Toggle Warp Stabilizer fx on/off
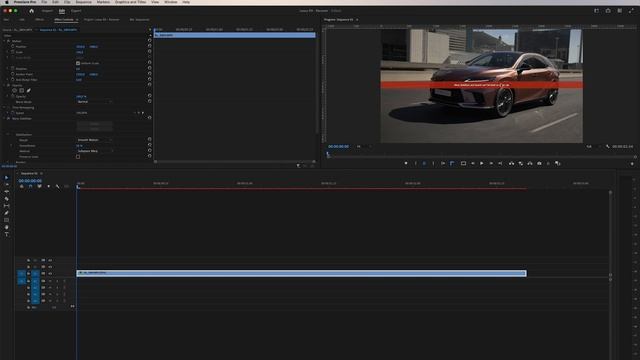The image size is (640, 360). coord(9,118)
